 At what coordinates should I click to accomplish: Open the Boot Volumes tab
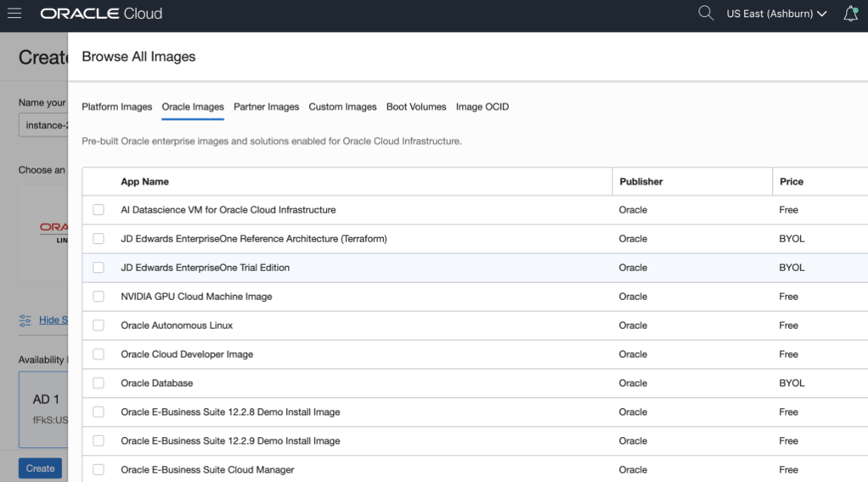pos(415,107)
